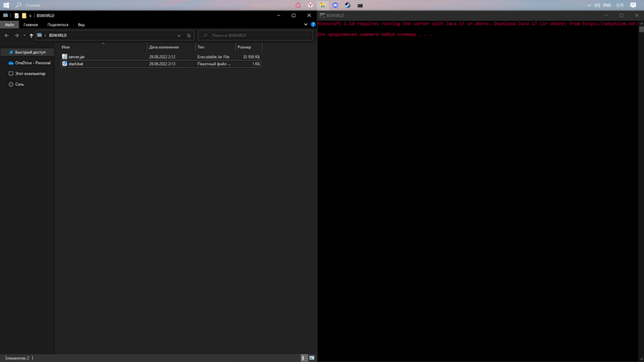644x362 pixels.
Task: Select the start.bat file
Action: (76, 64)
